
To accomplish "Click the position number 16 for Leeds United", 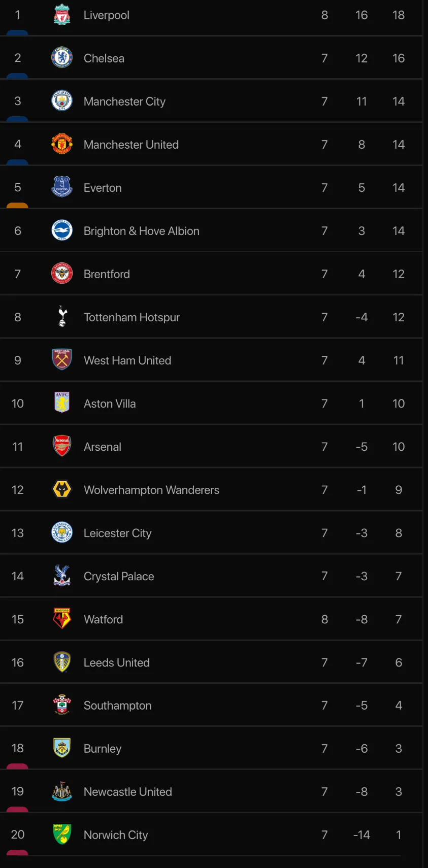I will 18,662.
